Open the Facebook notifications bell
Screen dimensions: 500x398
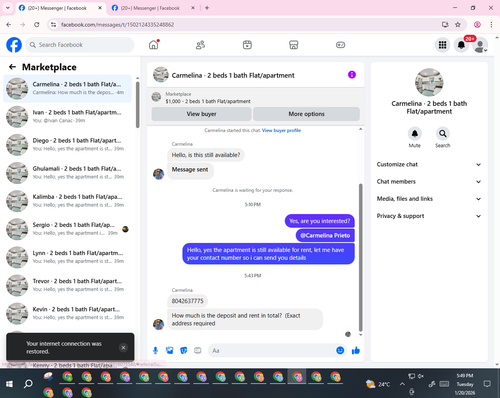461,45
